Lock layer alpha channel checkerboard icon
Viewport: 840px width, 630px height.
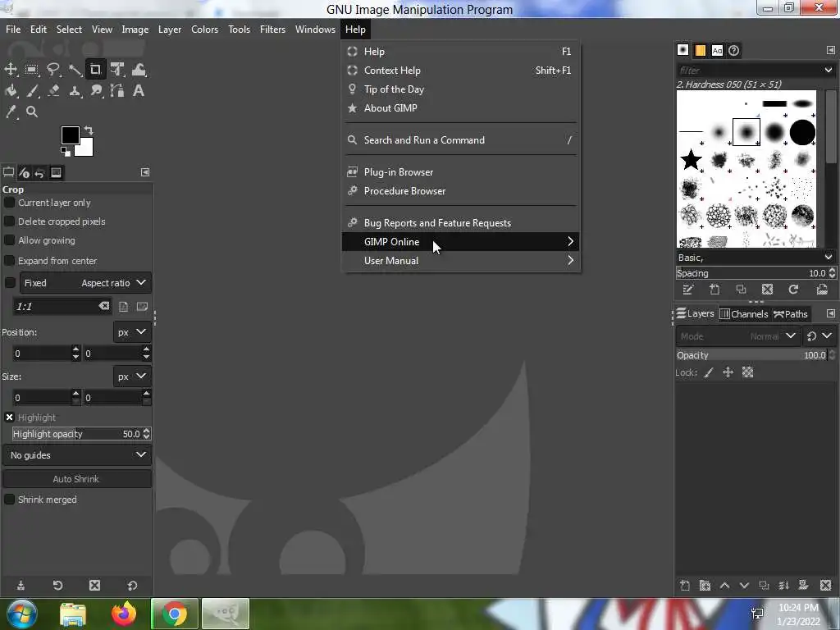coord(748,372)
